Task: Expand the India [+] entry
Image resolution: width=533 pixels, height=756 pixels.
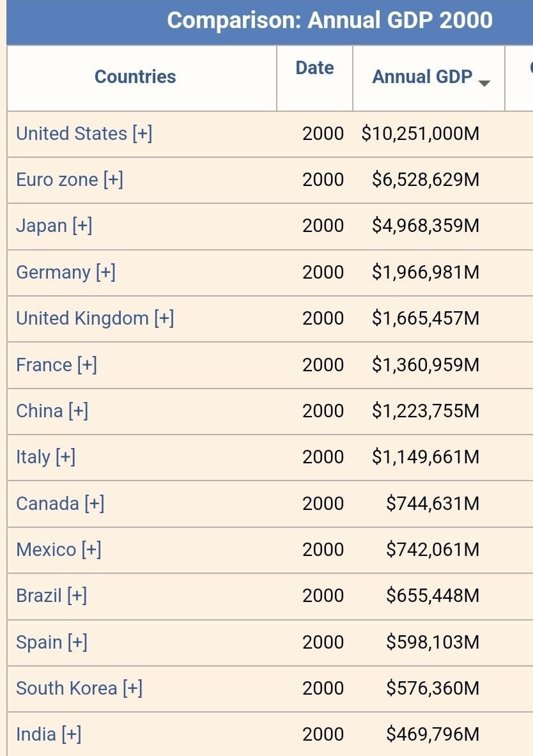Action: click(71, 734)
